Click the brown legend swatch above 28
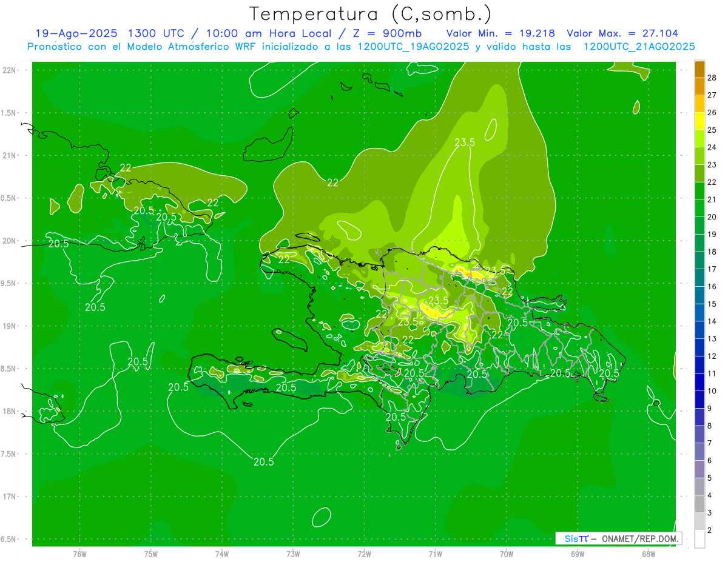This screenshot has width=728, height=562. pyautogui.click(x=699, y=69)
